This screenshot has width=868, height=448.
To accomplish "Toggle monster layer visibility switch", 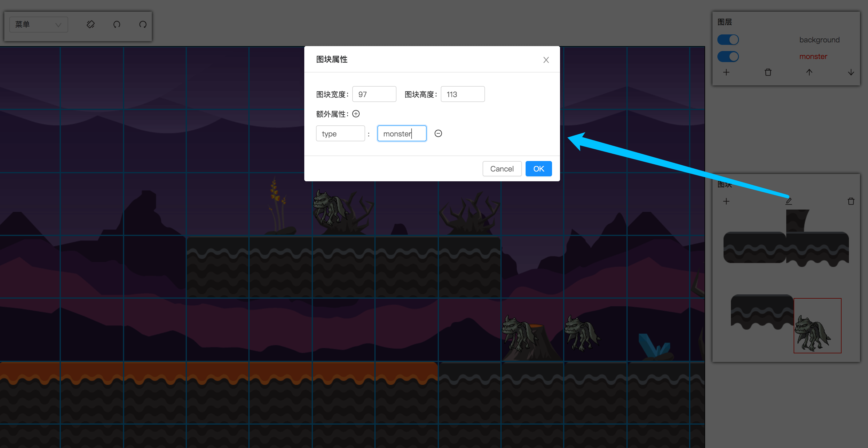I will tap(728, 56).
